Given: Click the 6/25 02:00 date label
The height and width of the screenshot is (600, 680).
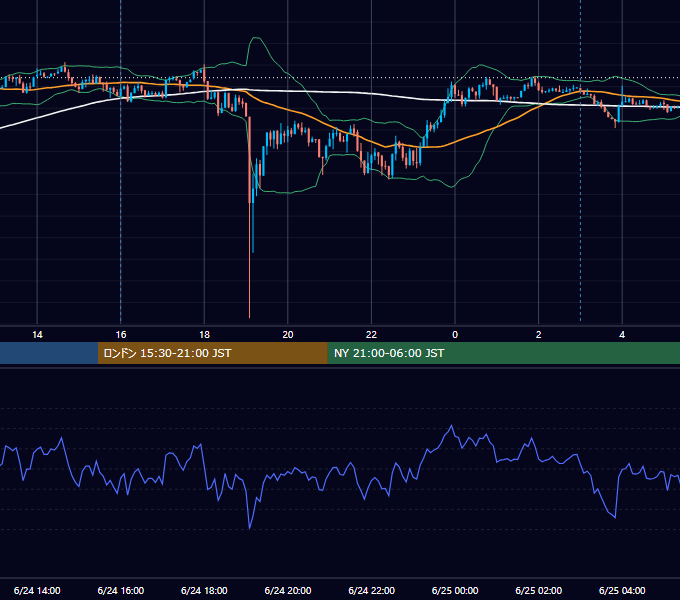Looking at the screenshot, I should (539, 590).
